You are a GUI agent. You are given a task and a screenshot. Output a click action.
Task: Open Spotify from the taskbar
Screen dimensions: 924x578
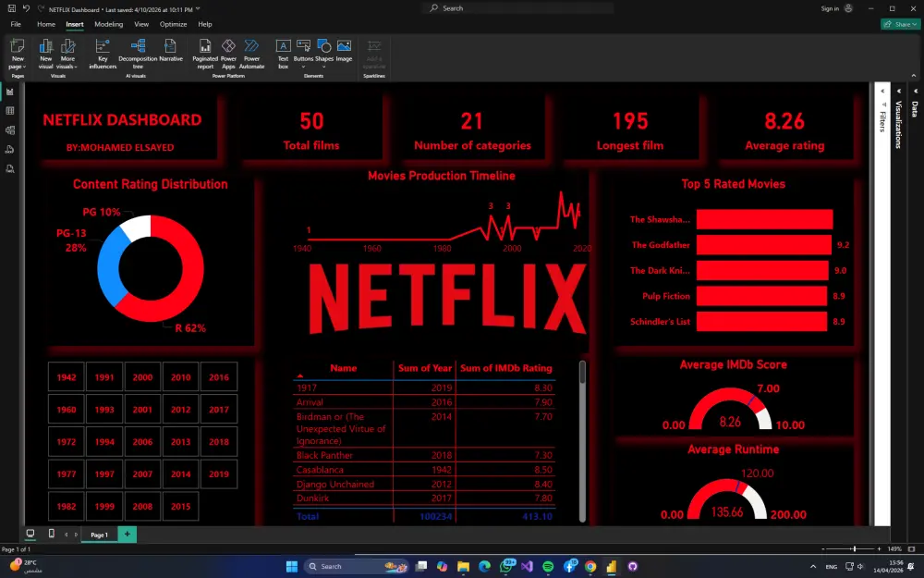coord(548,566)
